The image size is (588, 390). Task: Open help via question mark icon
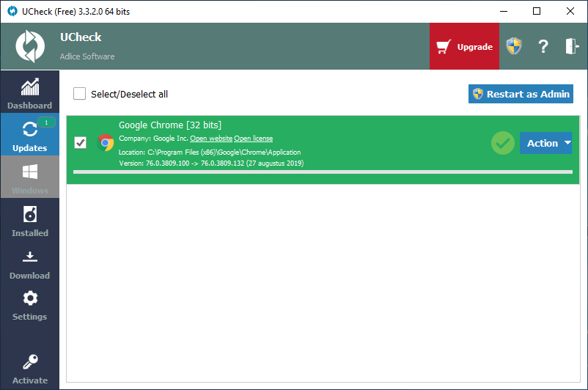coord(543,46)
